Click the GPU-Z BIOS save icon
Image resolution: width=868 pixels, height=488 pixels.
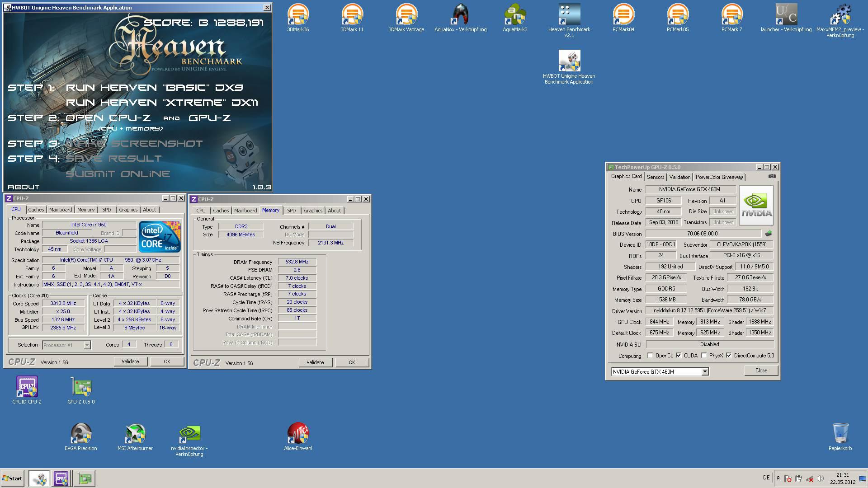pos(769,234)
